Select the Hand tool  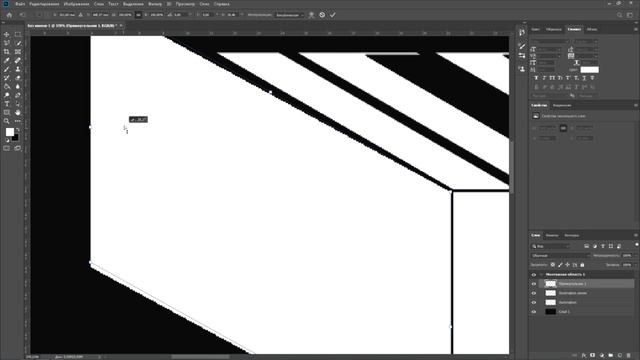[18, 112]
